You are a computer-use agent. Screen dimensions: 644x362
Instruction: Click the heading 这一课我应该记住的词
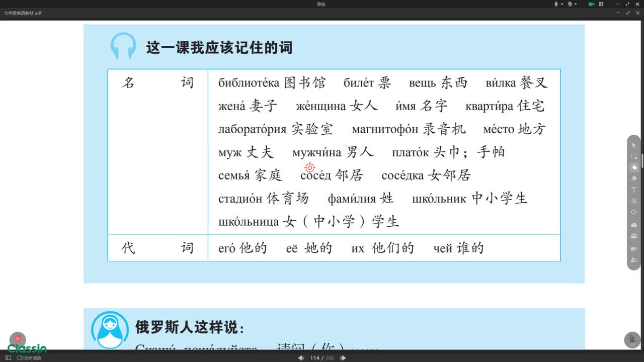click(219, 48)
